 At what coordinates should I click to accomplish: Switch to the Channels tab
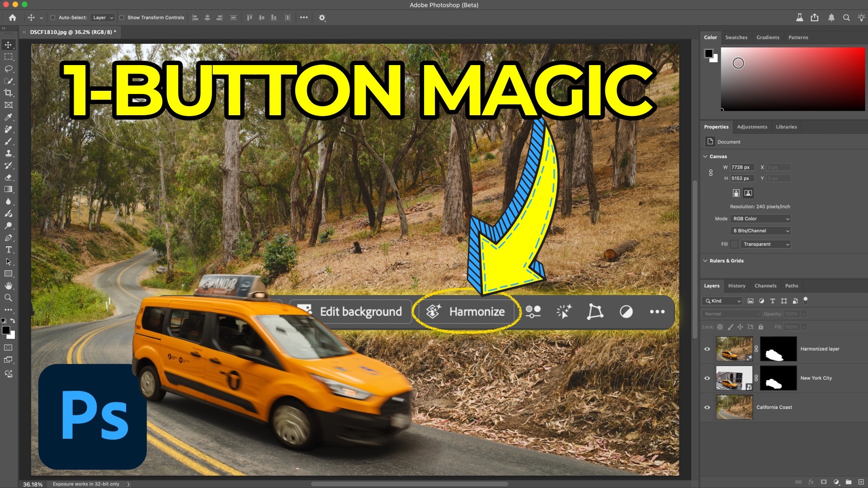[765, 286]
